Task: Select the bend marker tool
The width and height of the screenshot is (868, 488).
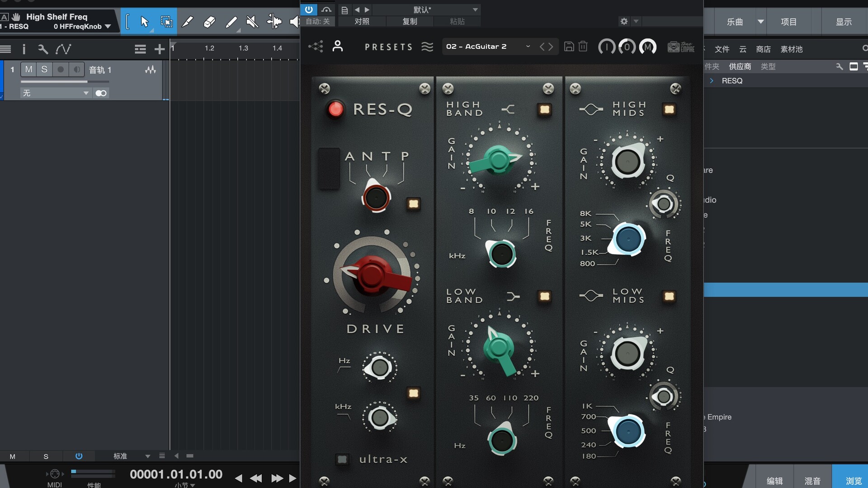Action: [x=274, y=21]
